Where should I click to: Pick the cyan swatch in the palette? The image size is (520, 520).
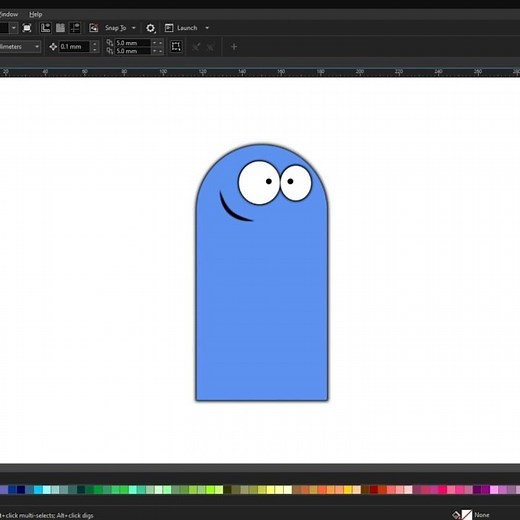pos(38,490)
